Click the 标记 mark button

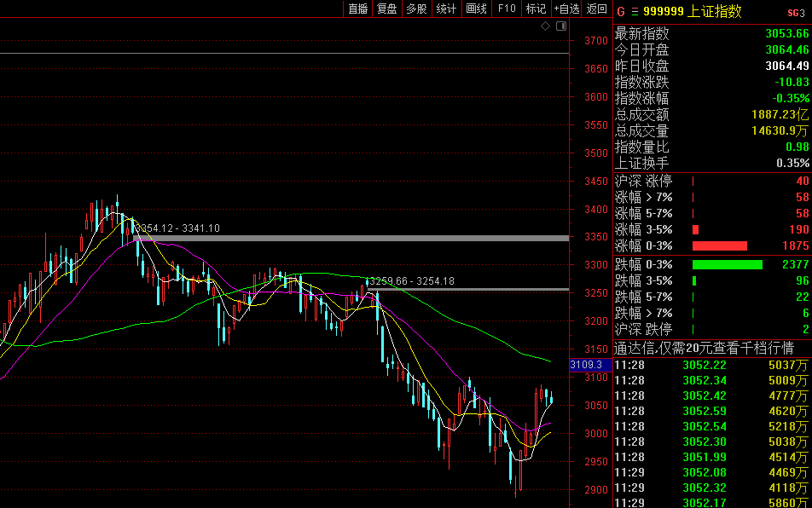[536, 9]
